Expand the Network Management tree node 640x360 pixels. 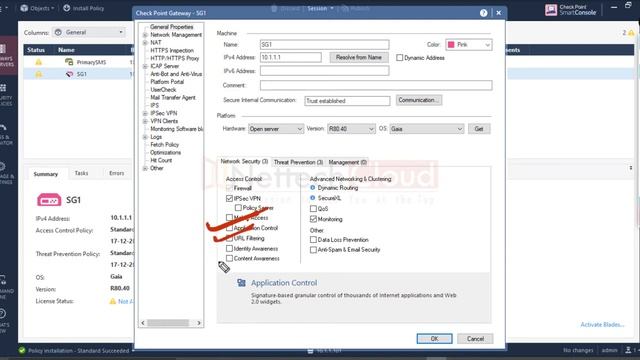145,35
